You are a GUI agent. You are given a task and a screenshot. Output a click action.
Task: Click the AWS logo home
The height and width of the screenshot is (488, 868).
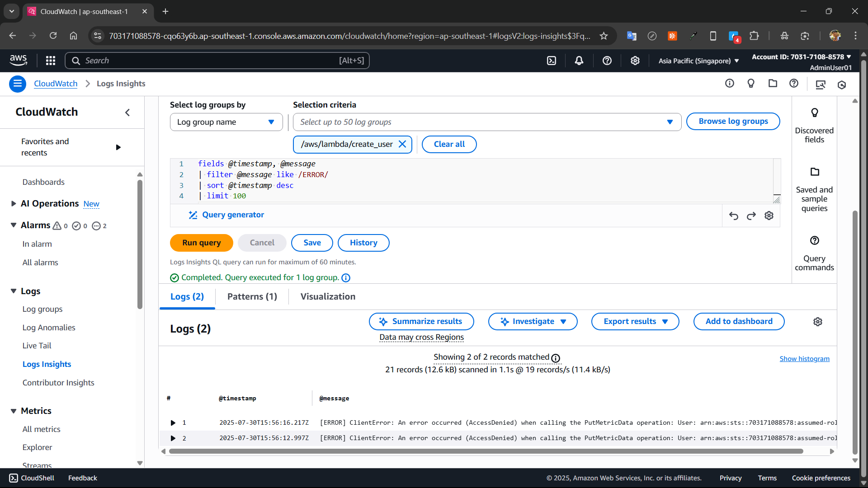pos(19,60)
